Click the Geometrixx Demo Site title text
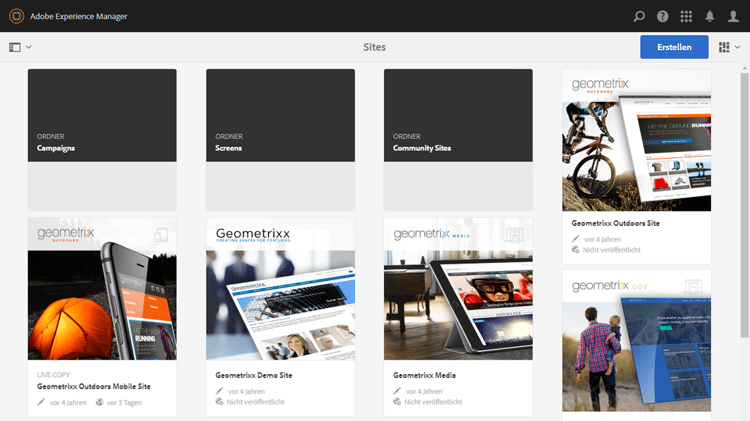This screenshot has width=750, height=421. click(254, 375)
